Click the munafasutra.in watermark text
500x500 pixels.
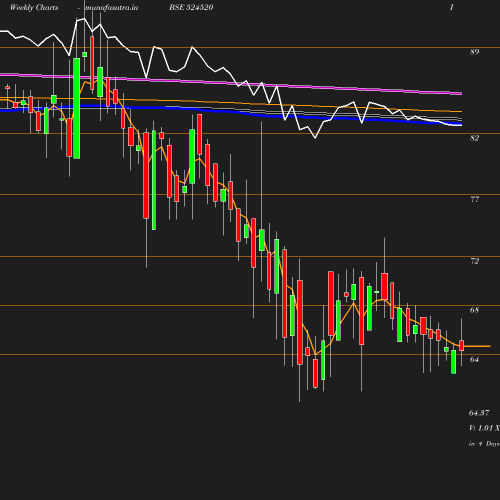click(x=111, y=7)
